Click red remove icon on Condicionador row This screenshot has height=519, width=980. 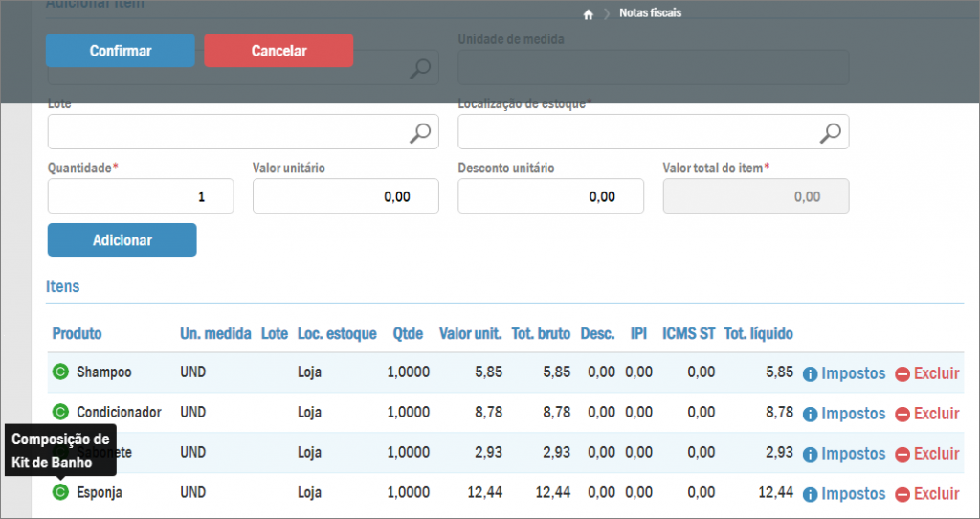902,414
